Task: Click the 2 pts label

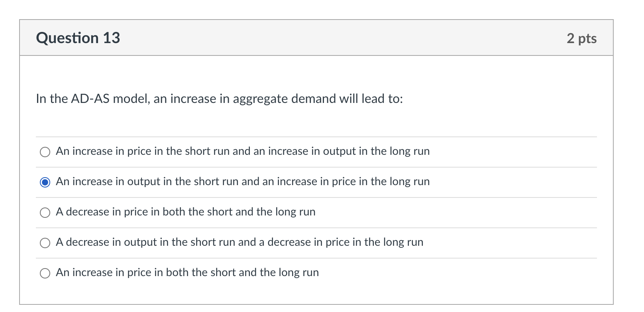Action: (x=582, y=38)
